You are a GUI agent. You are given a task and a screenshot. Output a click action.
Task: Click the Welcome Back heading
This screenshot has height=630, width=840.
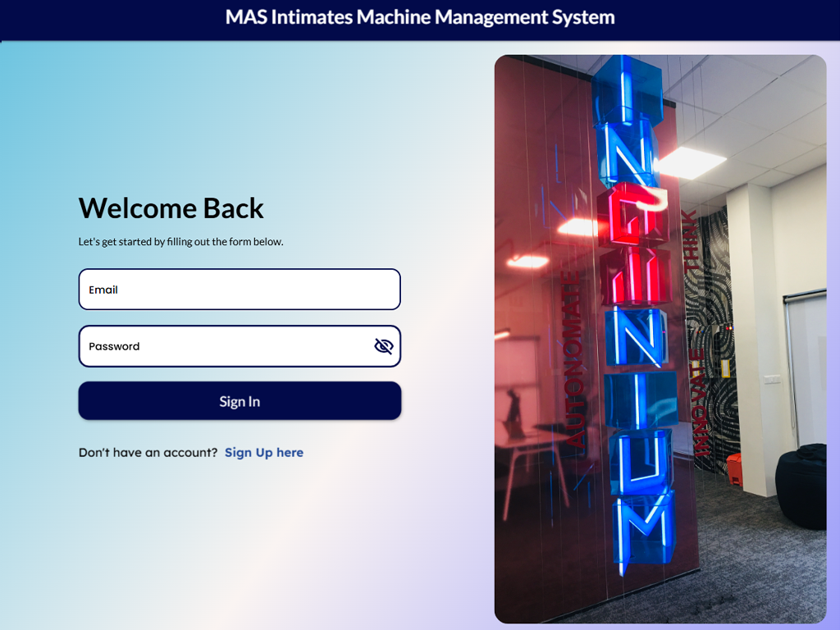171,208
